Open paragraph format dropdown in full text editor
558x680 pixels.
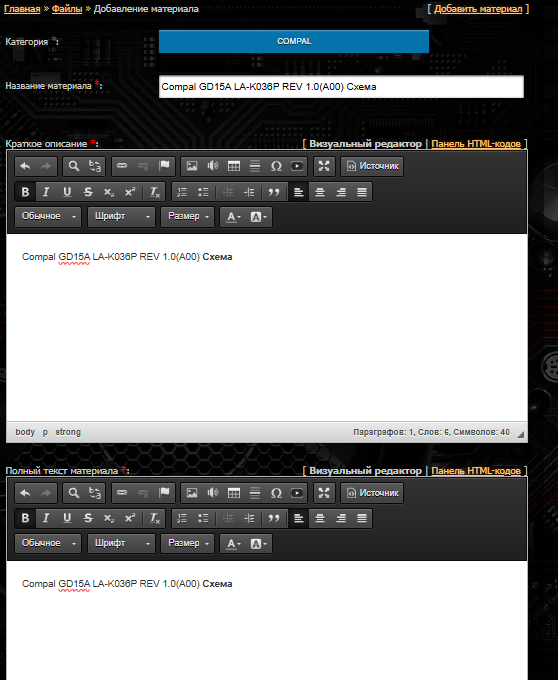(x=48, y=543)
